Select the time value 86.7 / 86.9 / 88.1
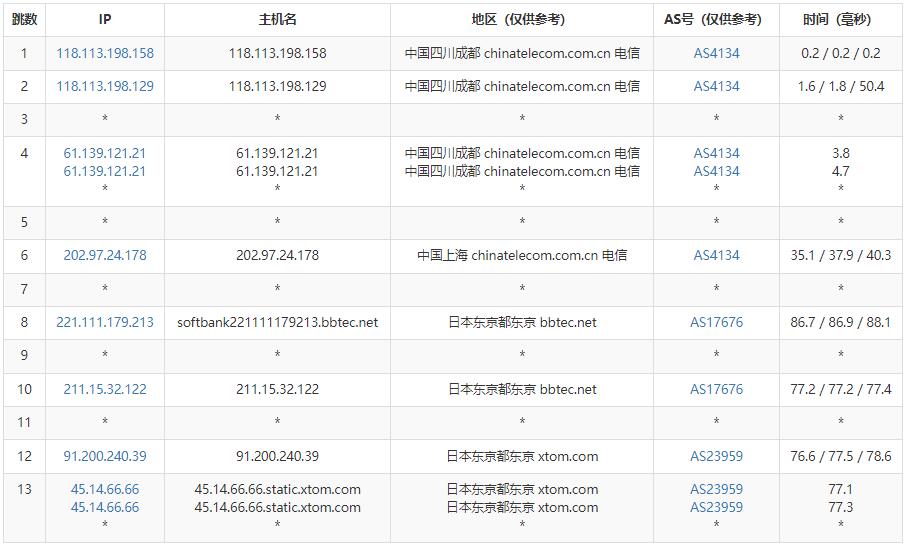This screenshot has height=548, width=908. [840, 323]
